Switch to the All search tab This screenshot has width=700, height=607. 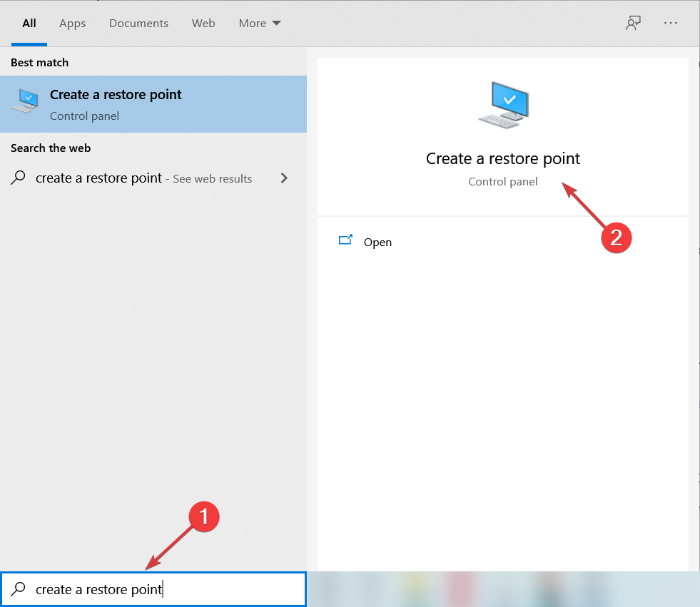(x=29, y=24)
